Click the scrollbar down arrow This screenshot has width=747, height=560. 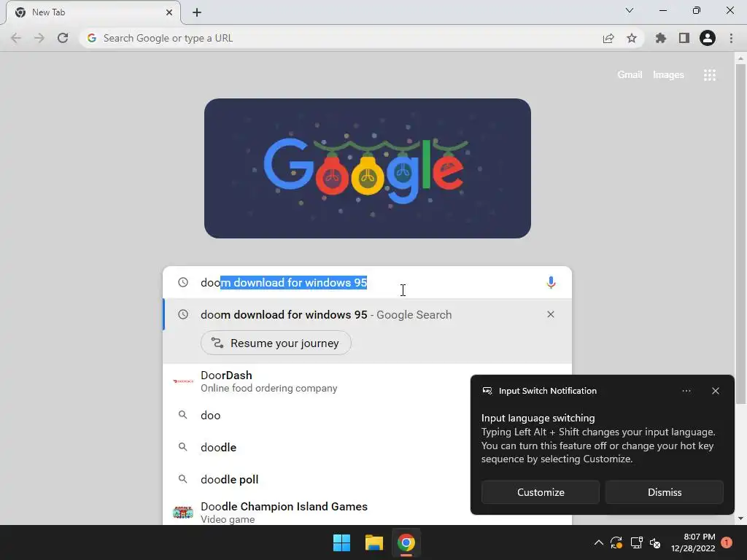point(740,518)
